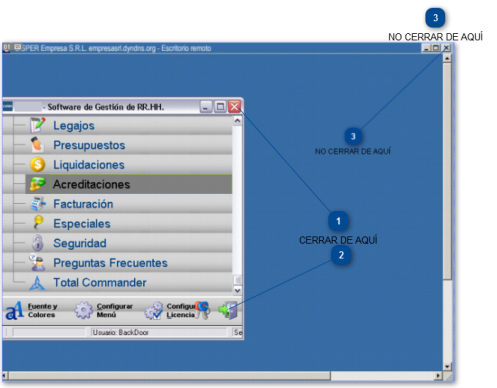Click the Presupuestos person icon

(37, 145)
